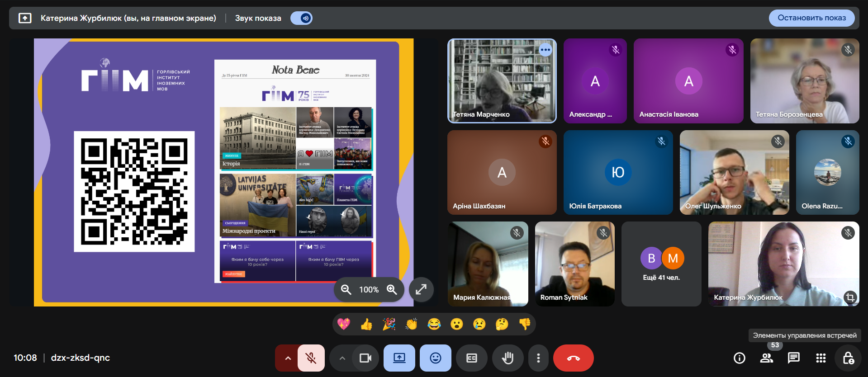
Task: Open the emoji reactions button
Action: coord(435,358)
